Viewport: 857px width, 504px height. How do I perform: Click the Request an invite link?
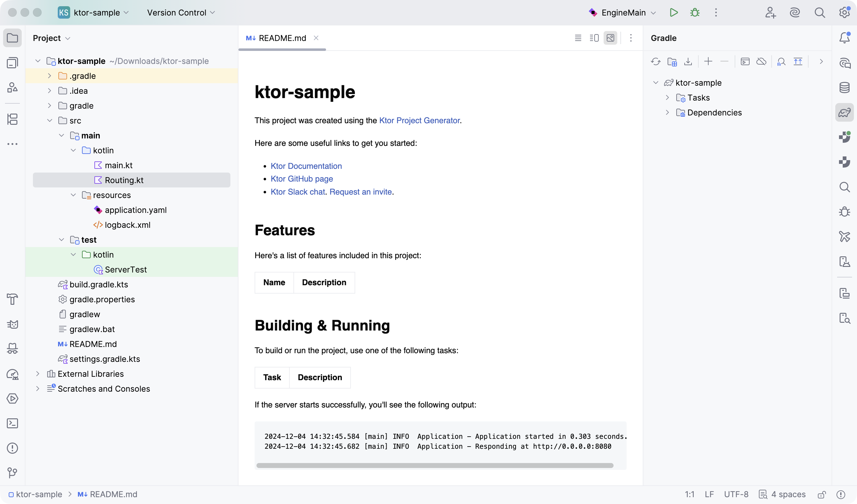pyautogui.click(x=360, y=192)
